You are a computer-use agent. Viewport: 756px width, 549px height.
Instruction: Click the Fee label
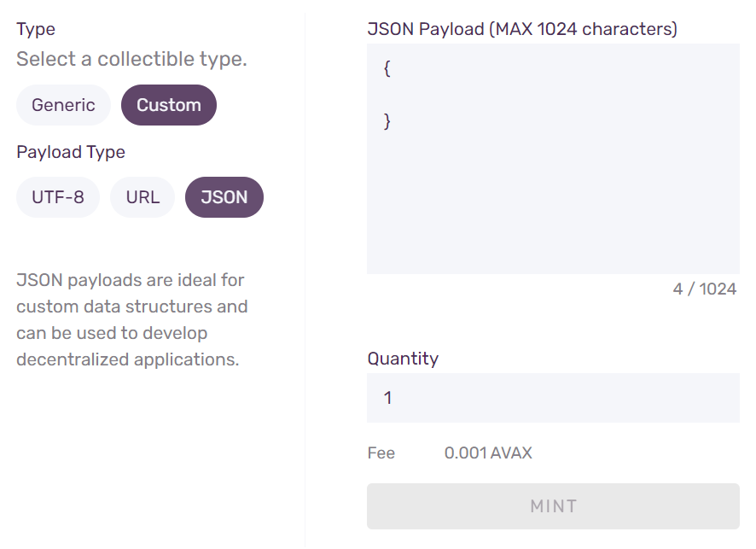coord(381,453)
